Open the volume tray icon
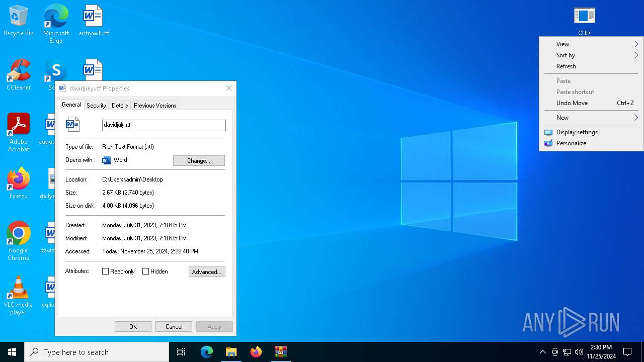This screenshot has height=362, width=644. [x=579, y=352]
